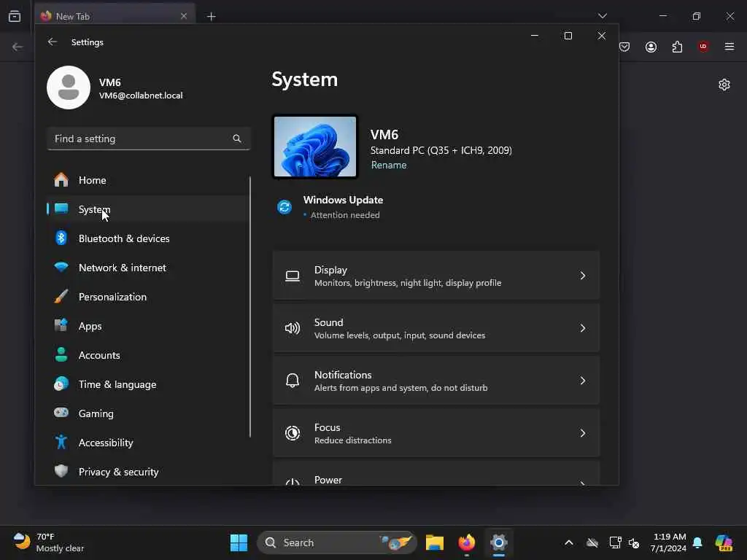Expand the Sound settings chevron
This screenshot has height=560, width=747.
click(x=583, y=328)
